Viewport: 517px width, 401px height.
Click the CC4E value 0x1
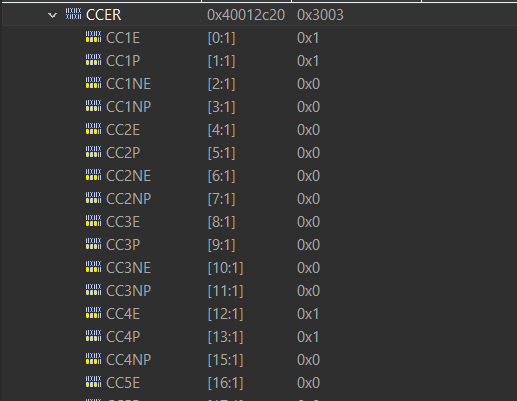point(308,314)
